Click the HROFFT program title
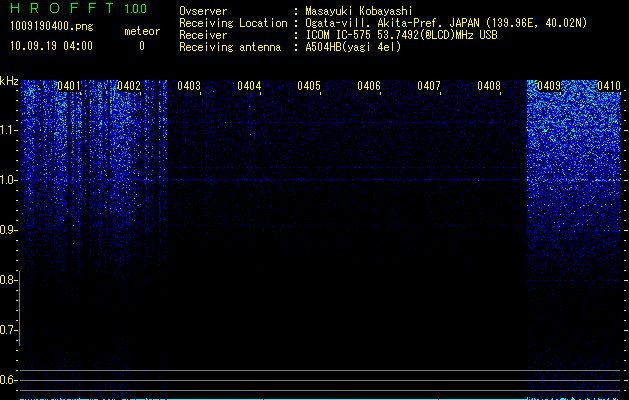 (62, 8)
